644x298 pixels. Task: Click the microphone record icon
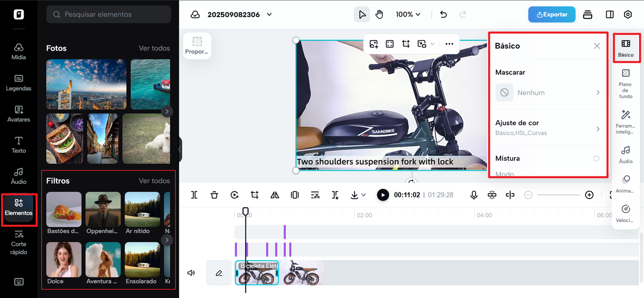[473, 195]
